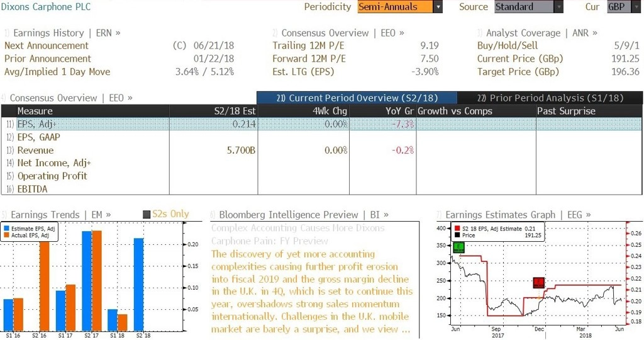Select the Net Income, Adj+ row
Viewport: 644px width, 340px height.
[x=321, y=163]
